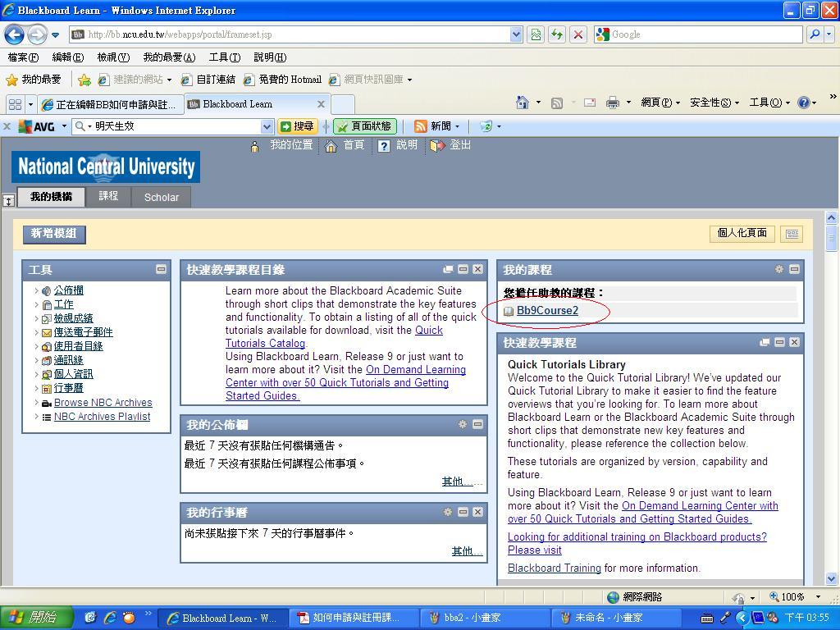Switch to the 課程 tab
This screenshot has height=630, width=840.
click(x=108, y=197)
